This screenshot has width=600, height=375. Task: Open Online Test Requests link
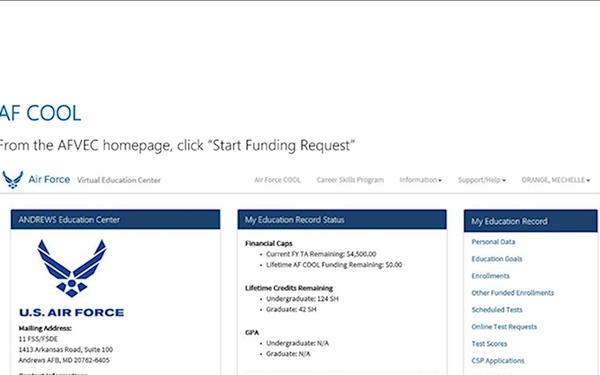[504, 327]
